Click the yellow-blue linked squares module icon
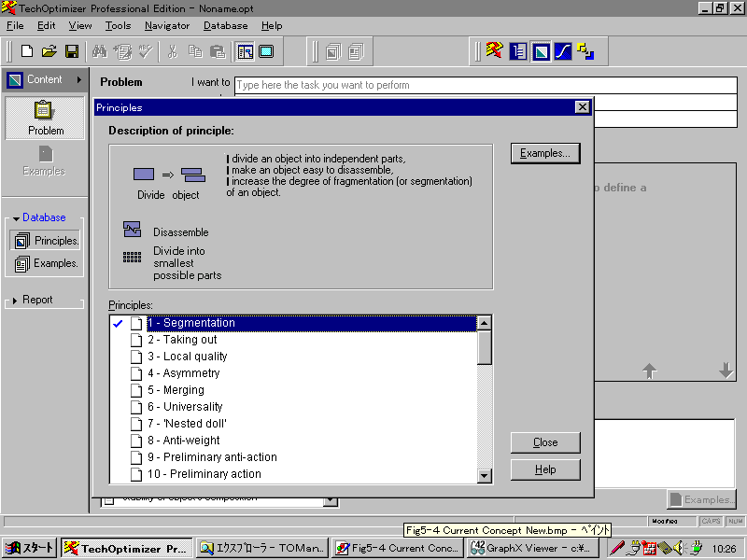 coord(585,51)
